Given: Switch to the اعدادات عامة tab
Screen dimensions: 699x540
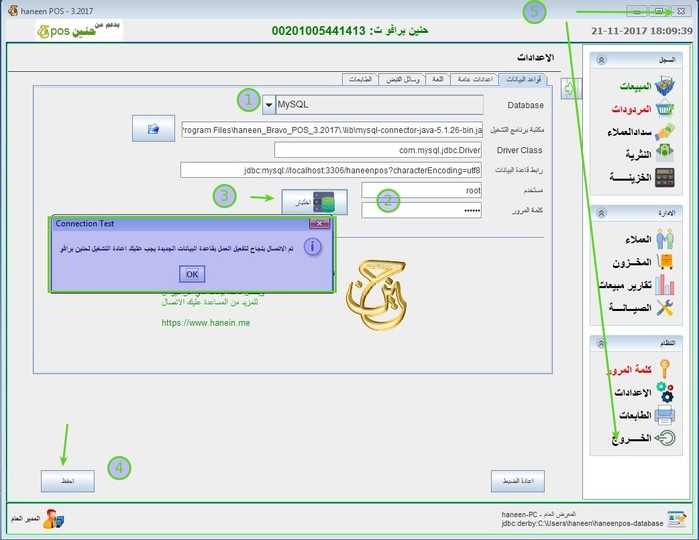Looking at the screenshot, I should pyautogui.click(x=475, y=79).
